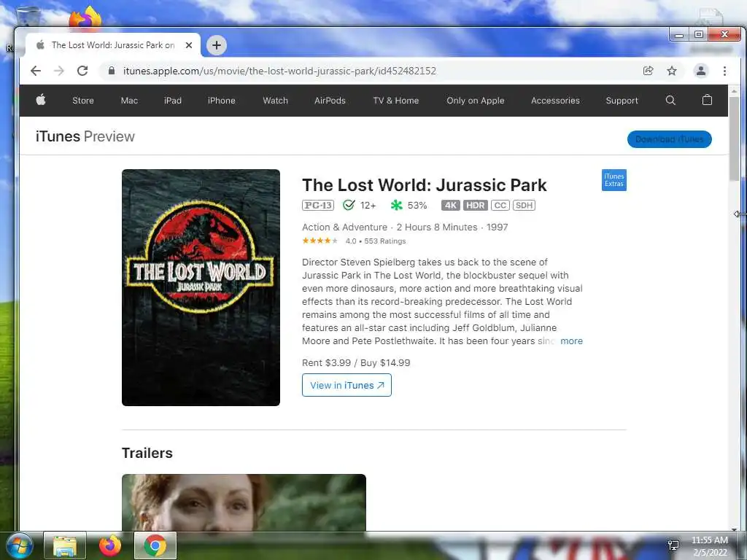
Task: Reload the page with the refresh icon
Action: pyautogui.click(x=82, y=71)
